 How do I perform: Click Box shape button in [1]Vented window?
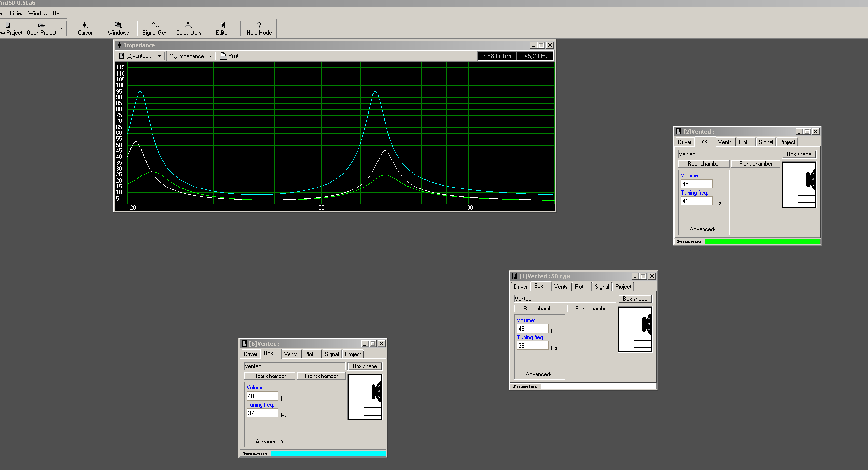[635, 299]
